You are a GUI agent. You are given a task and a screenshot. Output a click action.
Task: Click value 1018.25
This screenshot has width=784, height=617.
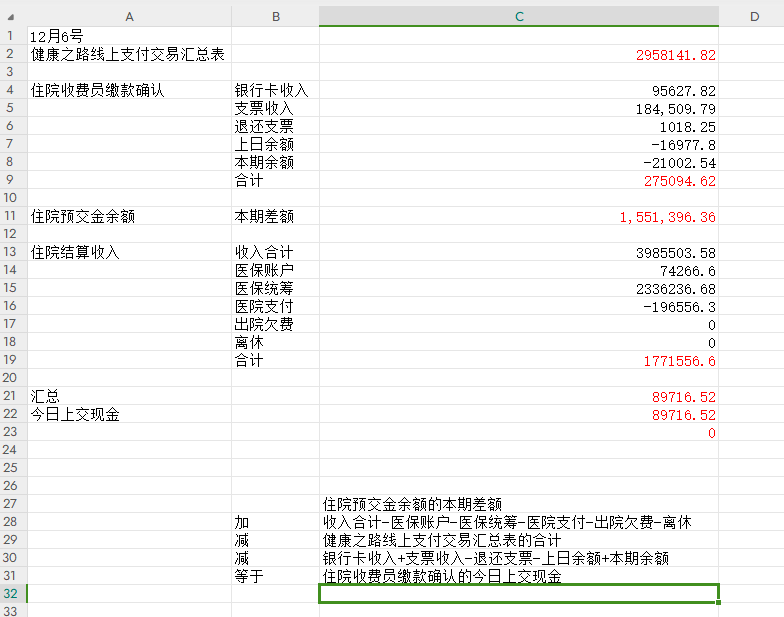[x=688, y=126]
